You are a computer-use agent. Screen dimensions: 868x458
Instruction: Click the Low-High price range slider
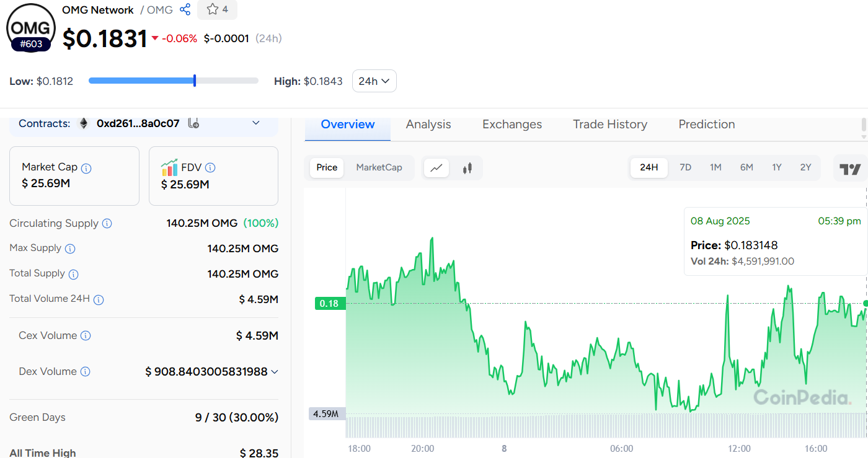(173, 81)
